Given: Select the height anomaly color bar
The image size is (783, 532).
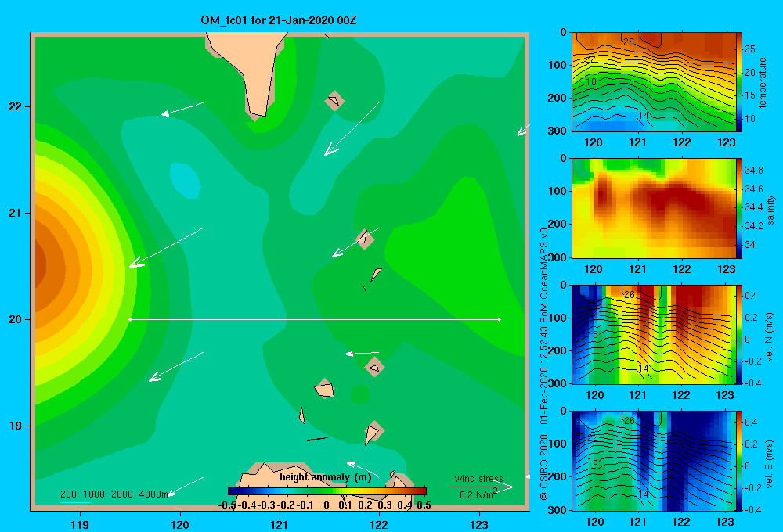Looking at the screenshot, I should [327, 491].
